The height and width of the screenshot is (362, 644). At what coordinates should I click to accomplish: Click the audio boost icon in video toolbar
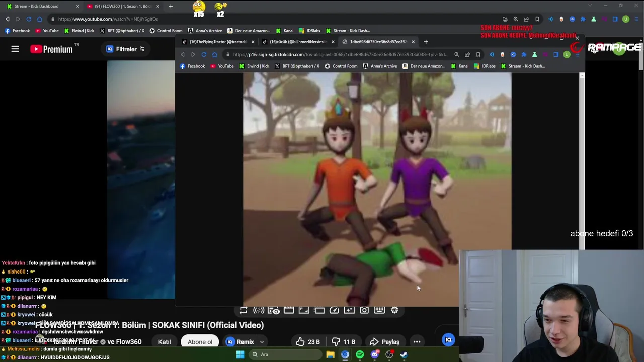coord(259,310)
